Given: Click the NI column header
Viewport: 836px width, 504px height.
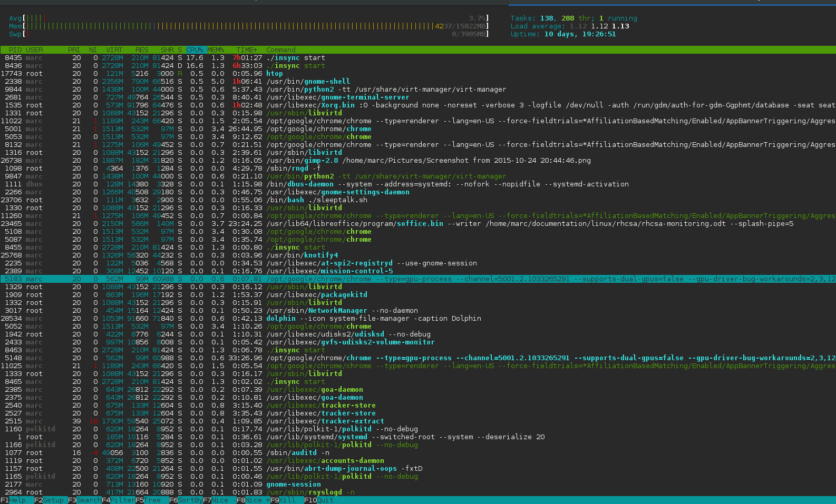Looking at the screenshot, I should pyautogui.click(x=93, y=50).
